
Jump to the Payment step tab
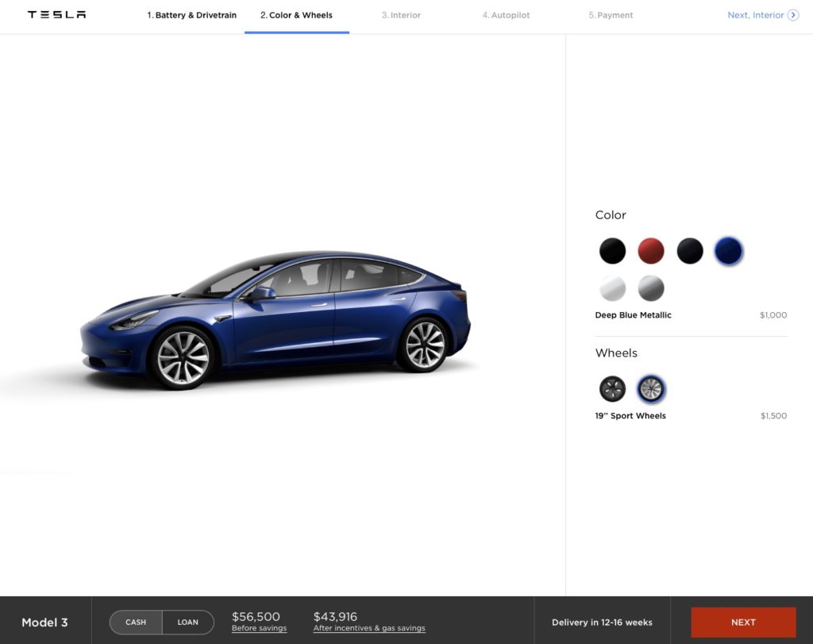tap(611, 15)
